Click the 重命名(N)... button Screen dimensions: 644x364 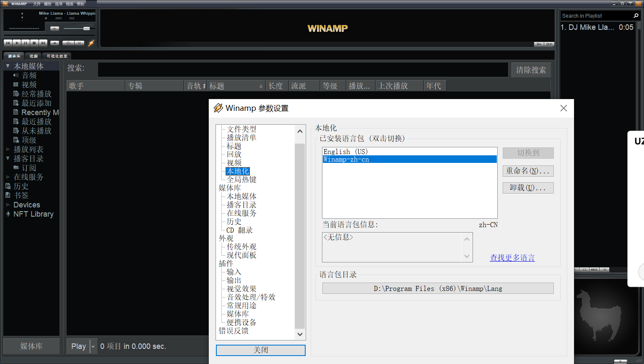528,171
